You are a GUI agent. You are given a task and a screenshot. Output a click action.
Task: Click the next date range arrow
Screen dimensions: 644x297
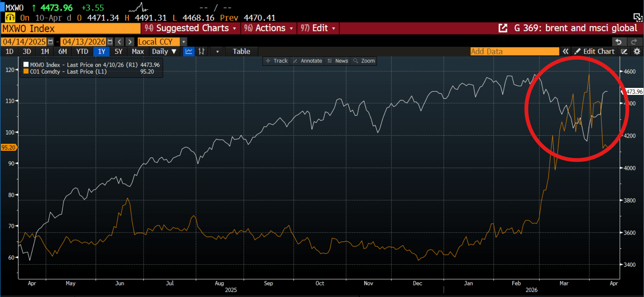pyautogui.click(x=130, y=42)
